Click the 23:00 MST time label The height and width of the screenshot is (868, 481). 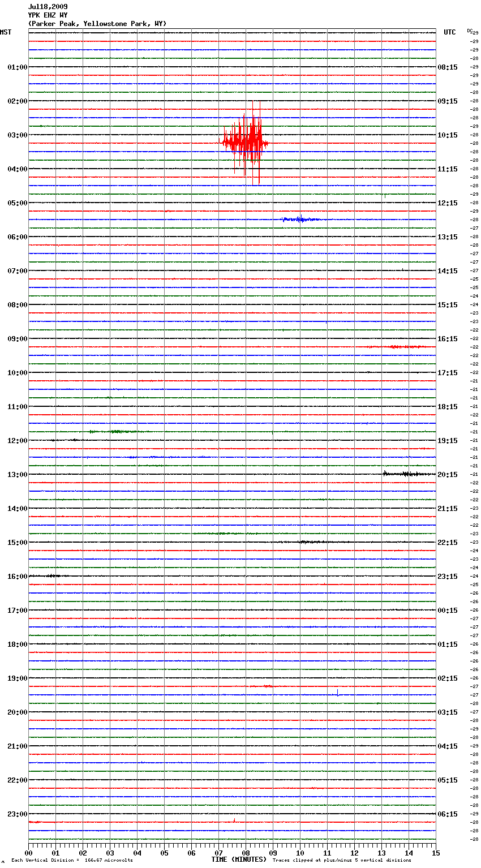[18, 814]
